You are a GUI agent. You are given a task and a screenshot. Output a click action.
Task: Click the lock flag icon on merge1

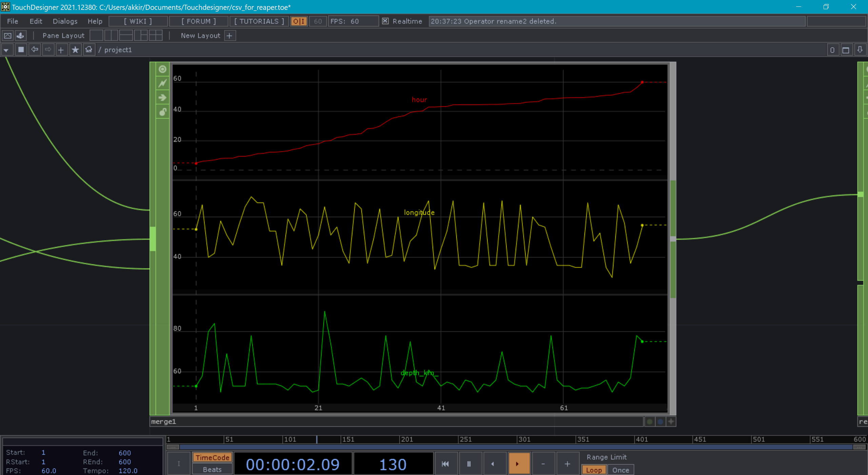(x=162, y=112)
